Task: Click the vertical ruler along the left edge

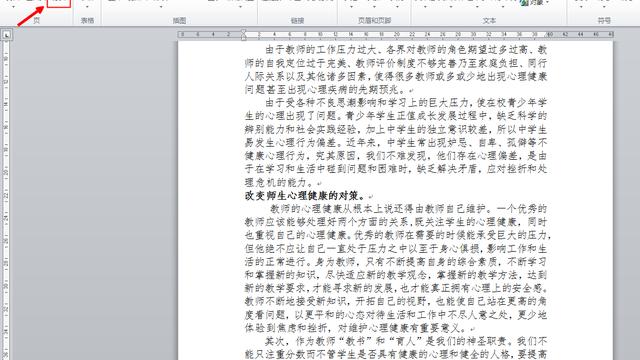Action: click(5, 200)
